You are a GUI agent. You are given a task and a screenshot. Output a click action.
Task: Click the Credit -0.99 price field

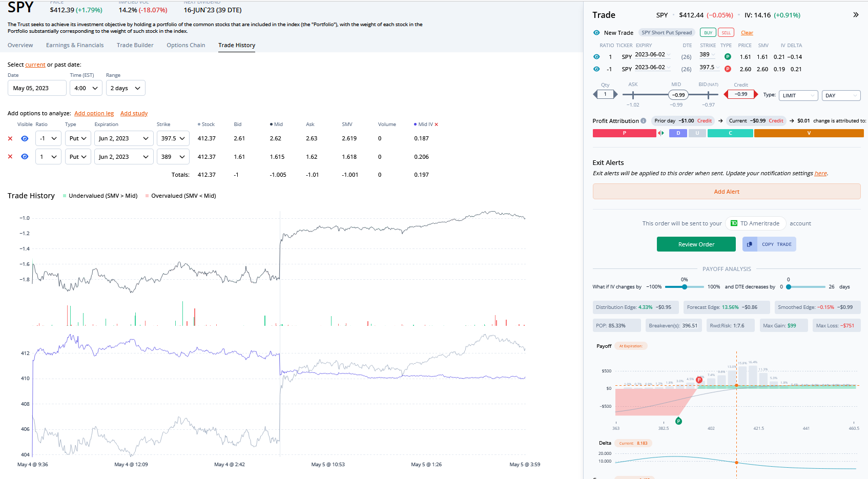pyautogui.click(x=741, y=94)
